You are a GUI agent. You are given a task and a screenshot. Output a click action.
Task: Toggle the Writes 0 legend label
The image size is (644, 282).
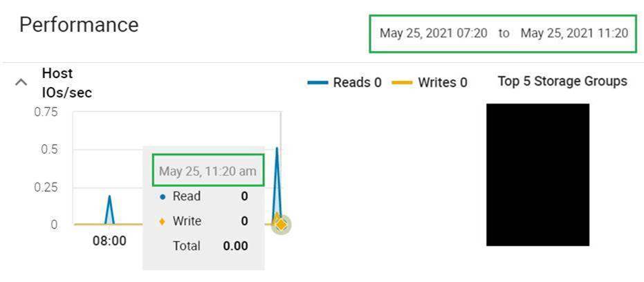coord(442,83)
